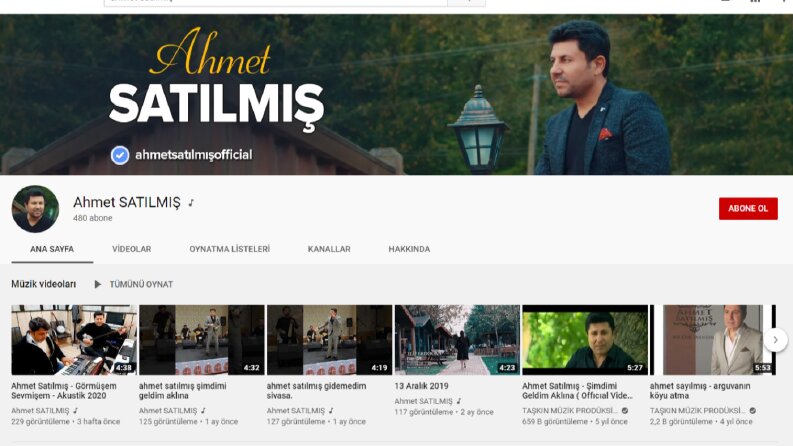793x446 pixels.
Task: Switch to the VİDEOLAR tab
Action: click(131, 249)
